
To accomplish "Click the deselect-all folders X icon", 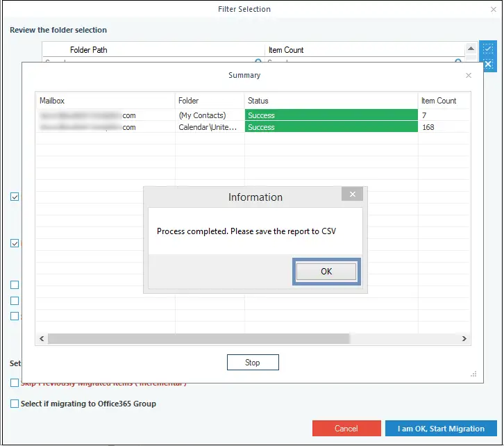I will pos(487,65).
